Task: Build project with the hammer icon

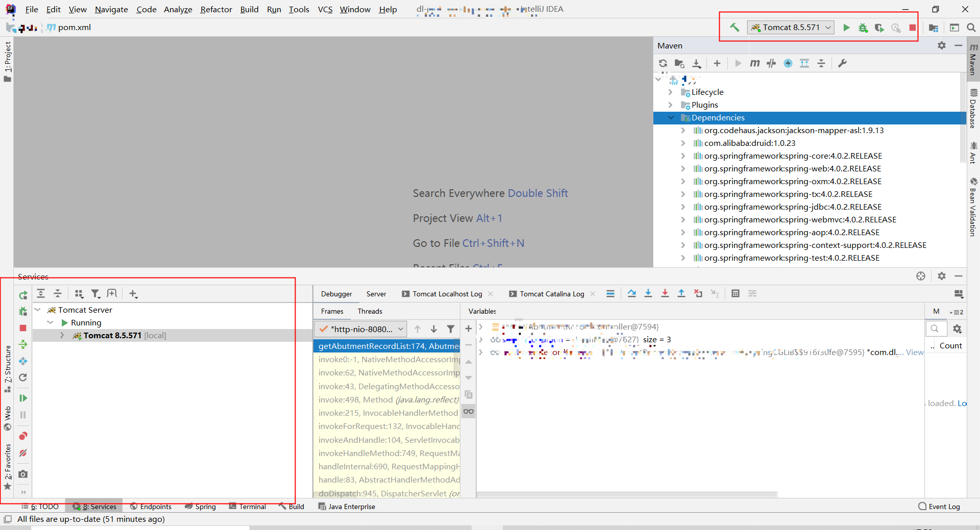Action: 734,28
